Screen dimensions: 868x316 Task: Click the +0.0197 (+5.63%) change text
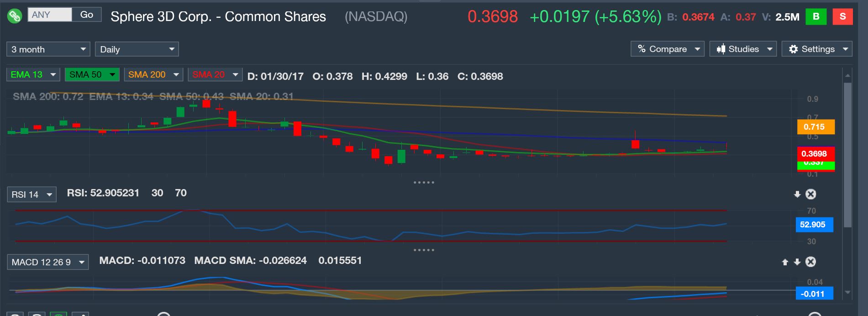click(595, 17)
